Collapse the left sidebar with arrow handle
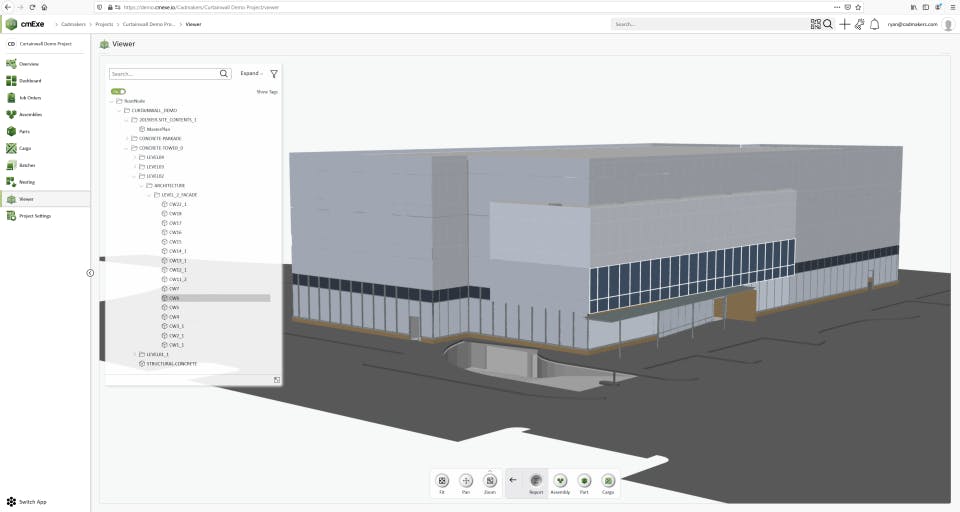Viewport: 960px width, 512px height. pyautogui.click(x=90, y=273)
